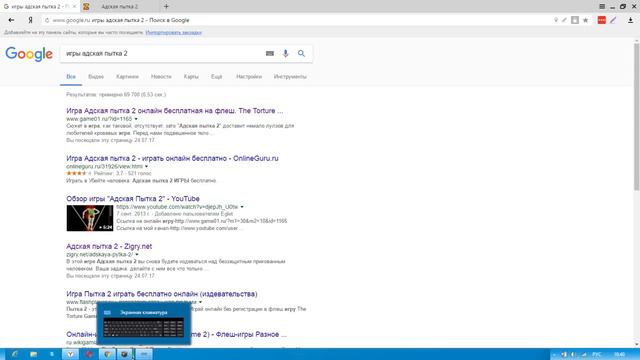Viewport: 640px width, 360px height.
Task: Open File Explorer from the taskbar
Action: (x=33, y=354)
